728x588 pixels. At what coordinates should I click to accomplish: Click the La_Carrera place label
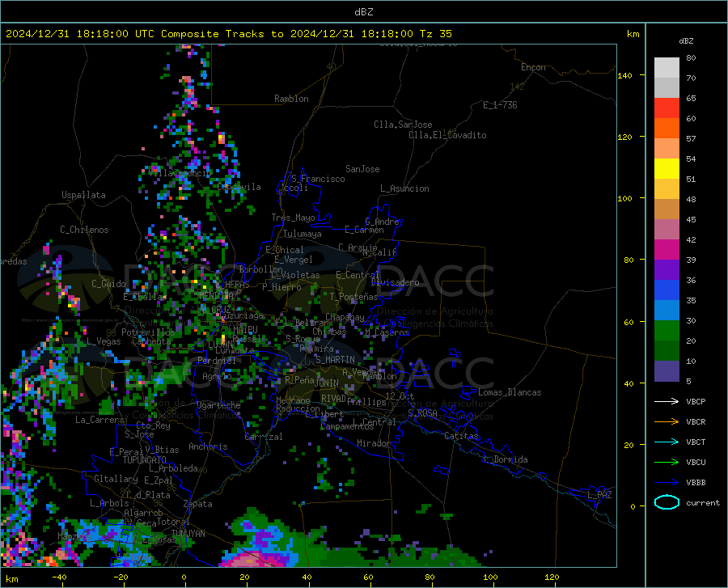(99, 420)
